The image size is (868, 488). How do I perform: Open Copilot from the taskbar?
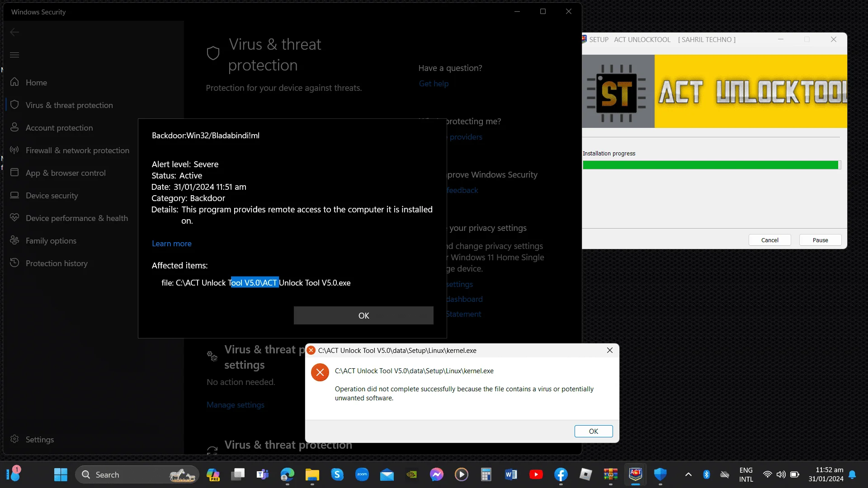click(213, 474)
